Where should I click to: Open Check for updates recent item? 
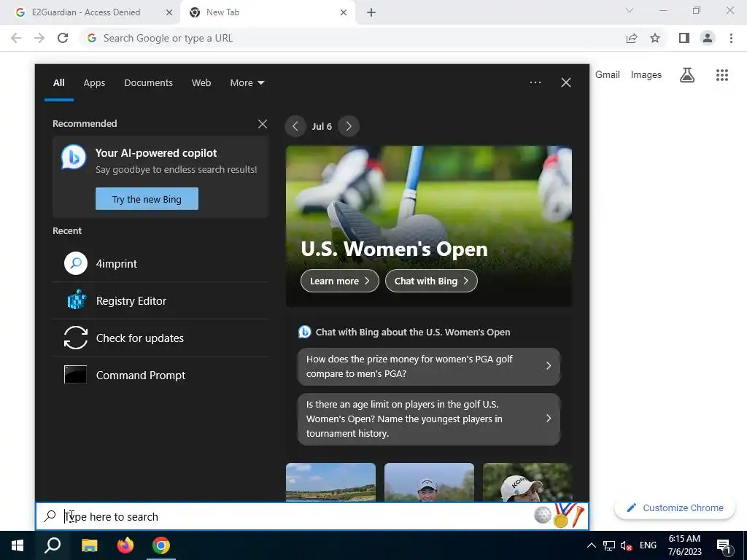coord(160,338)
